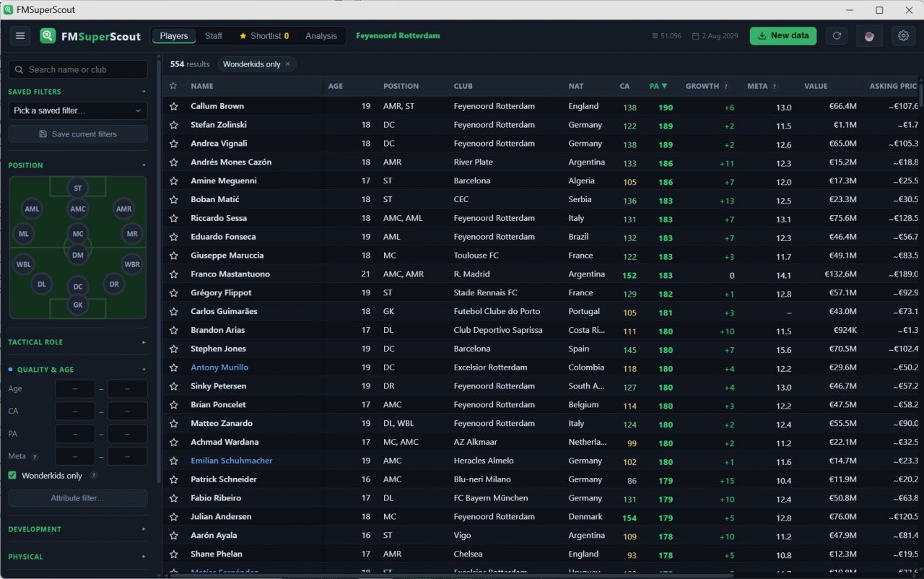Toggle the DR position filter
Image resolution: width=924 pixels, height=579 pixels.
(114, 284)
